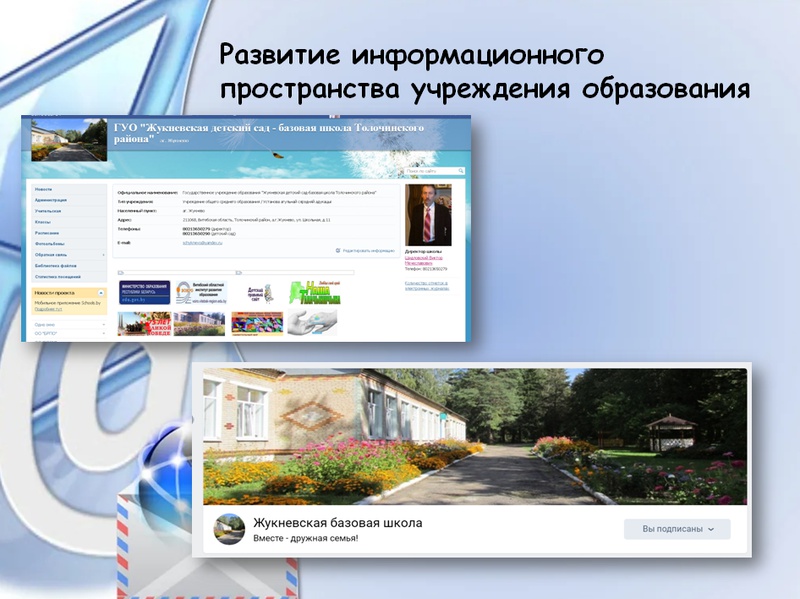800x599 pixels.
Task: Click the Адрес row label
Action: 124,220
